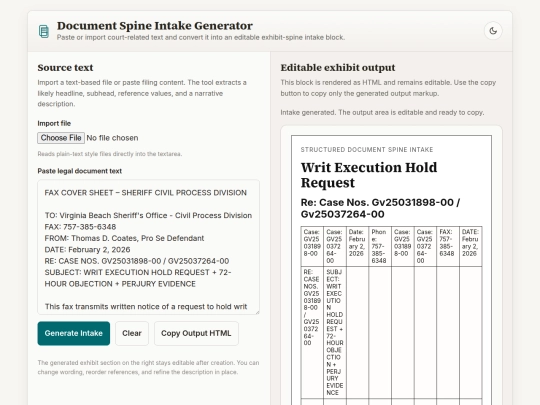
Task: Click Copy Output HTML button
Action: coord(196,333)
